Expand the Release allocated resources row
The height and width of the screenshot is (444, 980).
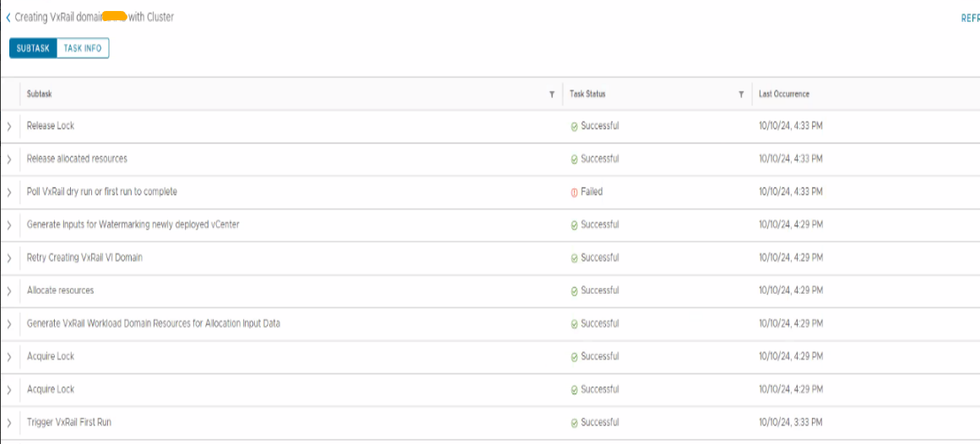[x=9, y=160]
